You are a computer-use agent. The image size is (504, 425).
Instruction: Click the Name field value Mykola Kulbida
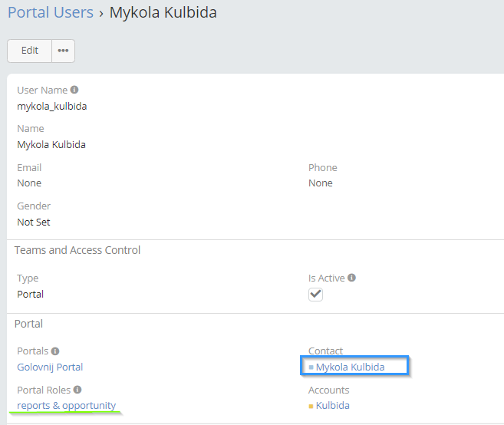pyautogui.click(x=51, y=144)
